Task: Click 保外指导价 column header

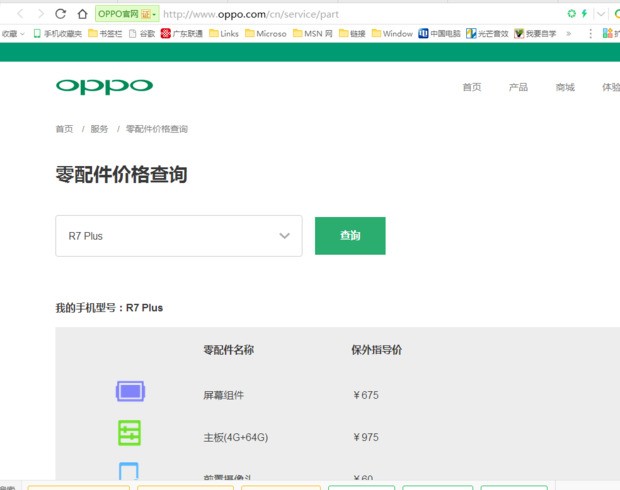Action: click(x=376, y=350)
